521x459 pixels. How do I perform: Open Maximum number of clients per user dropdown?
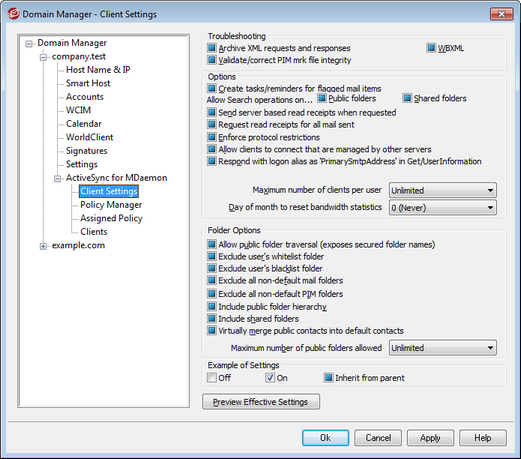click(x=443, y=190)
